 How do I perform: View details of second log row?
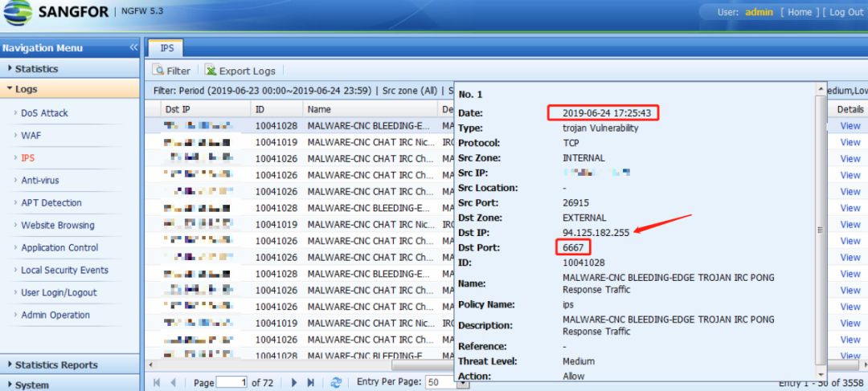(850, 142)
